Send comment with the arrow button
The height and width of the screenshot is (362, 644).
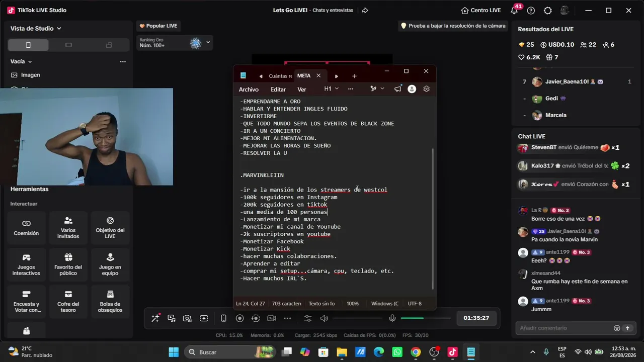[x=627, y=328]
